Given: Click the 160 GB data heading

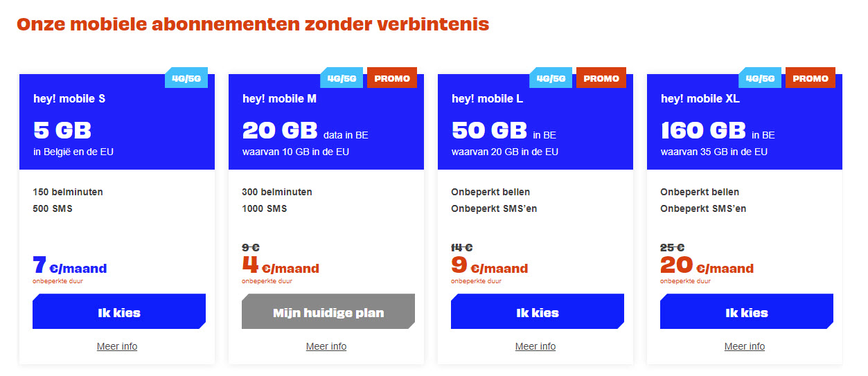Looking at the screenshot, I should click(703, 130).
